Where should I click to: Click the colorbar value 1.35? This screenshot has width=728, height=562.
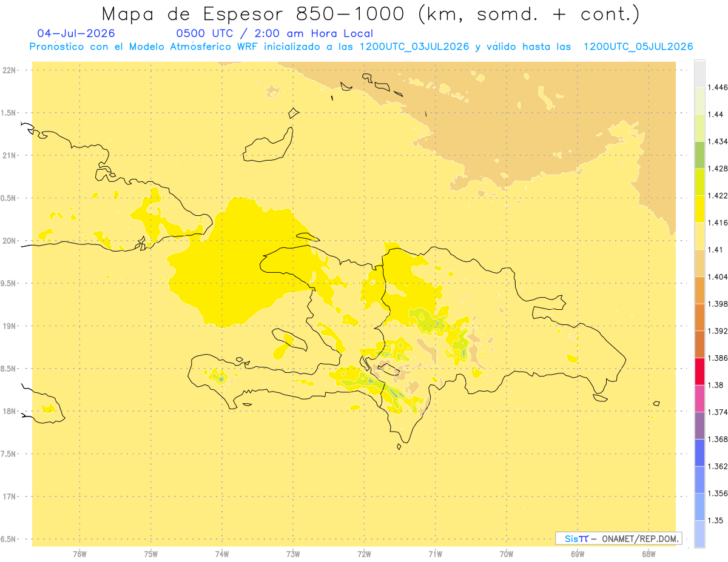716,520
